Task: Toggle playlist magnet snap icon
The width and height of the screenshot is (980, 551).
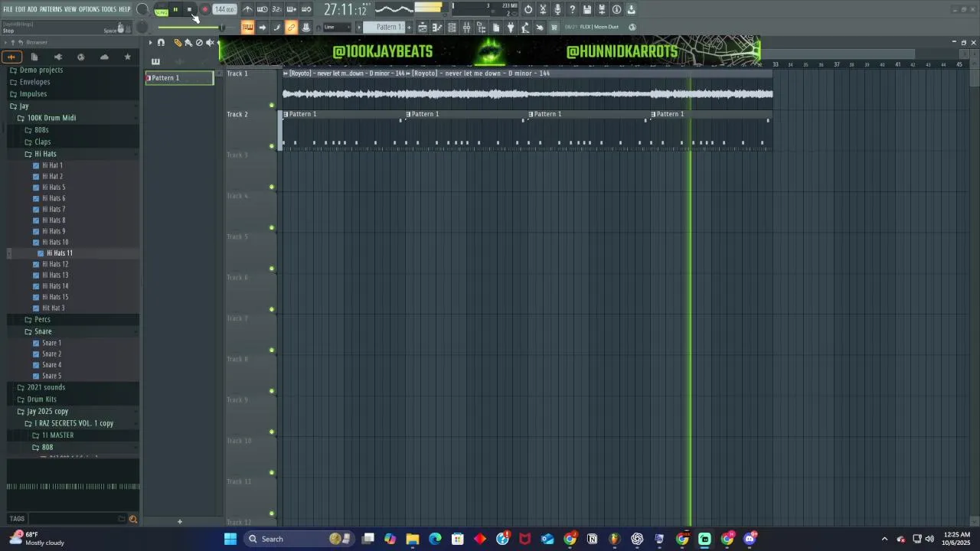Action: (x=161, y=43)
